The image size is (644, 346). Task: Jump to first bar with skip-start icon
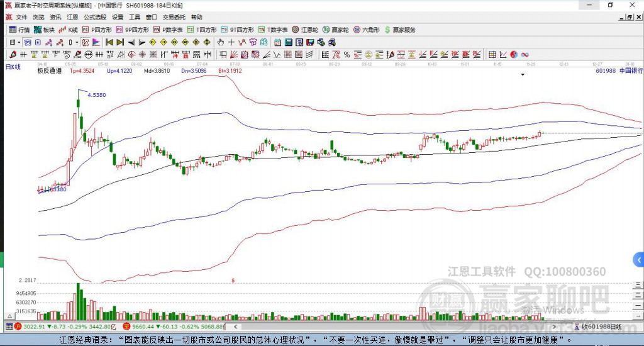tap(109, 42)
